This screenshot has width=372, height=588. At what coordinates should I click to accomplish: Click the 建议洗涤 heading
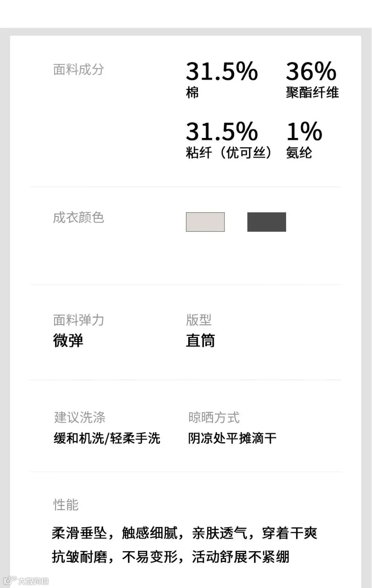(80, 417)
